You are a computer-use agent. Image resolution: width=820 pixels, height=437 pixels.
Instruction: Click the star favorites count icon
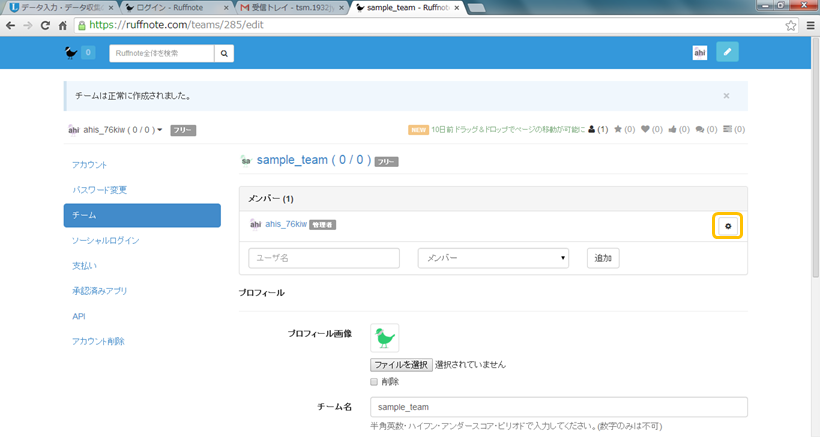[x=619, y=129]
